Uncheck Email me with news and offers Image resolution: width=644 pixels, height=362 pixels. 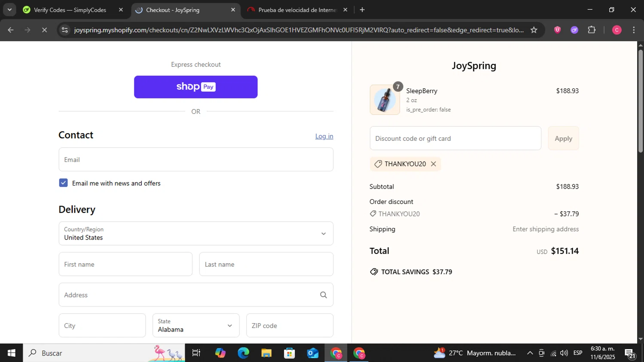[x=64, y=183]
